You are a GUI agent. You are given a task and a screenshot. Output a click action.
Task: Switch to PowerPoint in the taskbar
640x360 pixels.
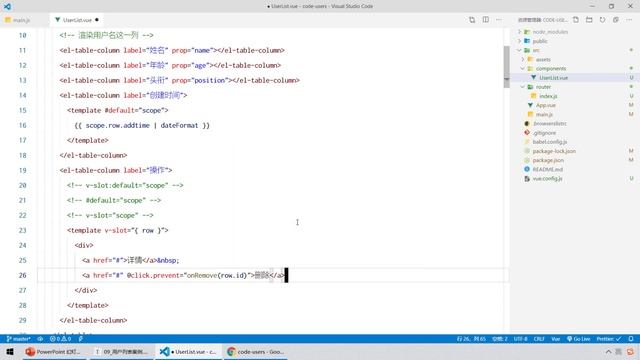click(53, 352)
